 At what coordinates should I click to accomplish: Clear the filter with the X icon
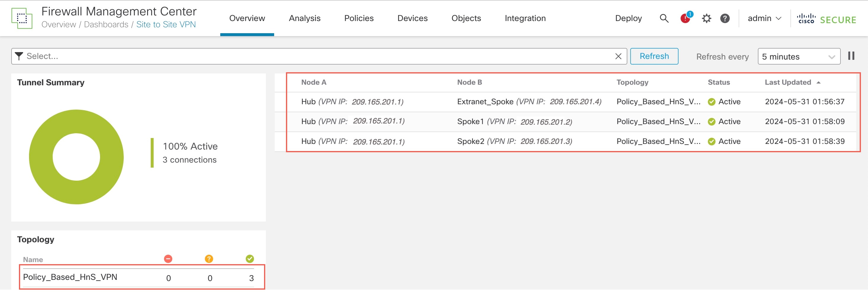pyautogui.click(x=618, y=56)
